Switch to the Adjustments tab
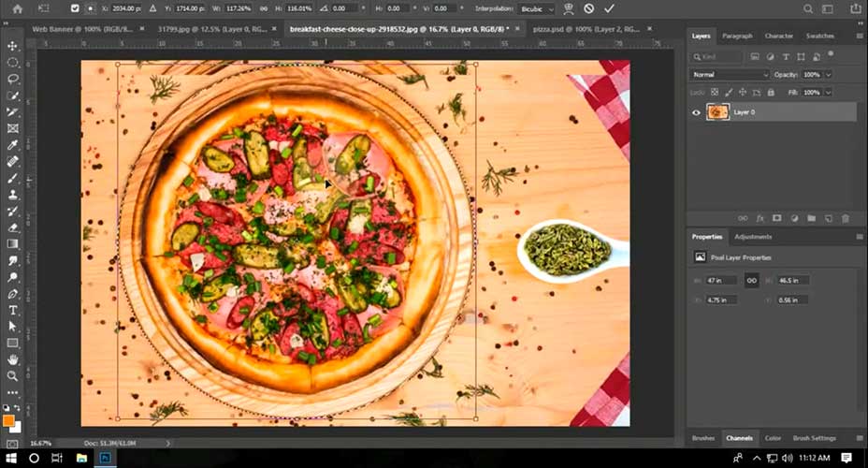Screen dimensions: 868x468 pyautogui.click(x=753, y=237)
